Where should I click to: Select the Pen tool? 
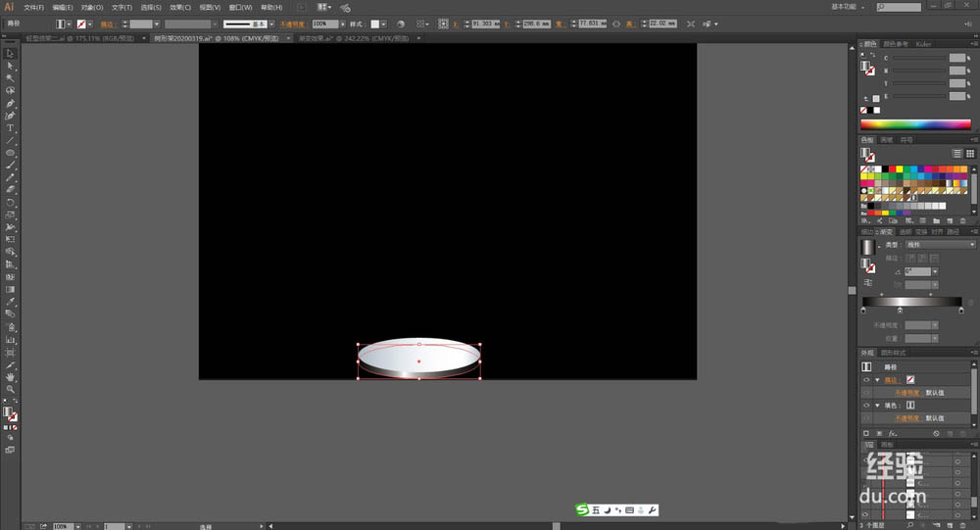(x=10, y=104)
